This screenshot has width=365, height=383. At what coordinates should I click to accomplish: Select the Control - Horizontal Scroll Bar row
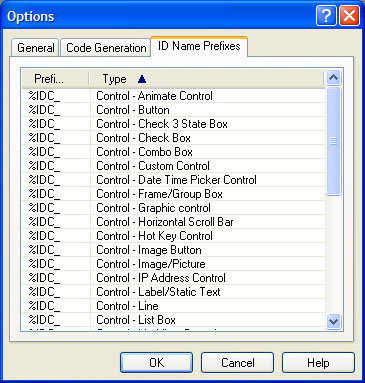pos(174,222)
